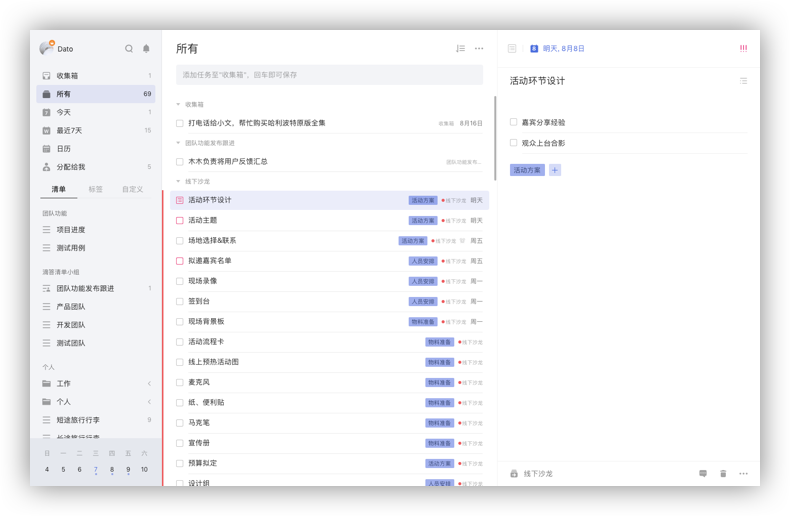This screenshot has height=516, width=790.
Task: Check off the 嘉宾分享经验 subtask
Action: [x=514, y=122]
